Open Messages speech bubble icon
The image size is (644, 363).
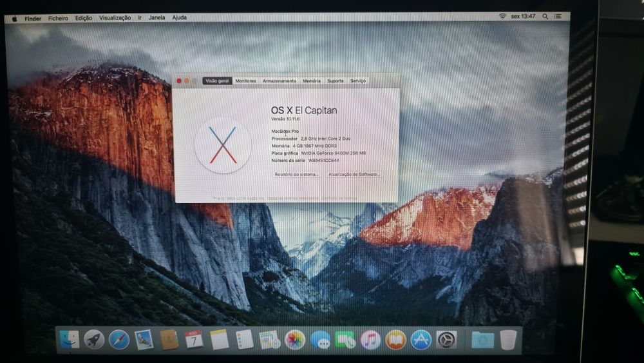(320, 340)
